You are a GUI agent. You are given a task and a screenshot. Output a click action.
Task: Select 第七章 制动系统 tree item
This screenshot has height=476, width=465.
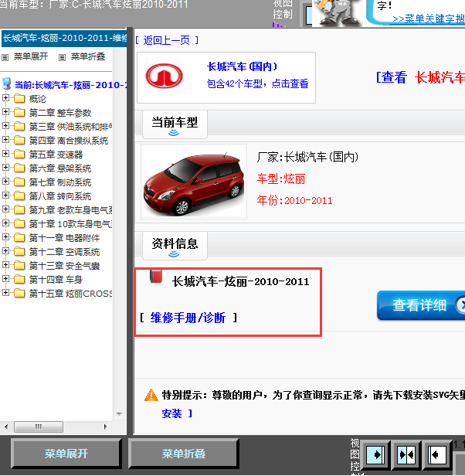60,182
